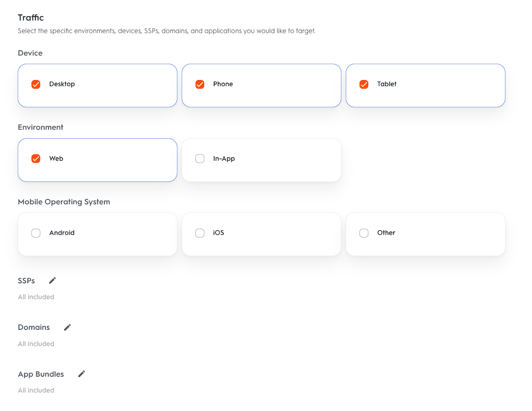The width and height of the screenshot is (532, 411).
Task: Untick the Tablet device checkbox
Action: (364, 84)
